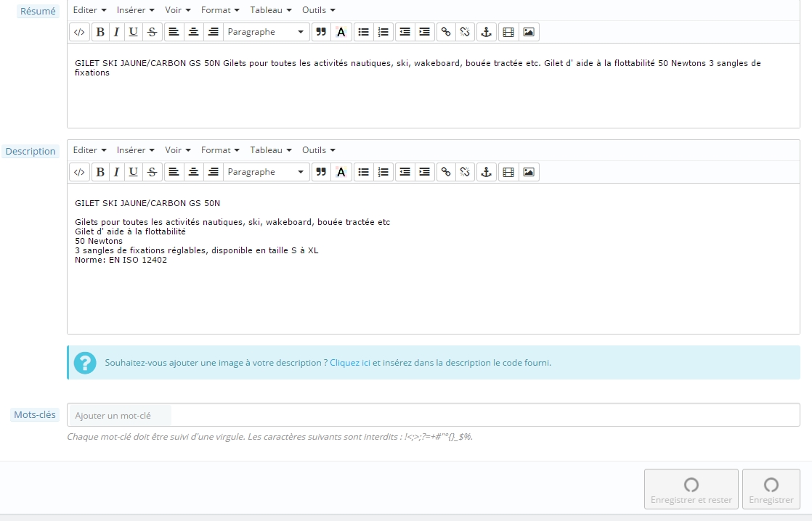Insert numbered list in Résumé editor
Image resolution: width=812 pixels, height=521 pixels.
point(383,32)
